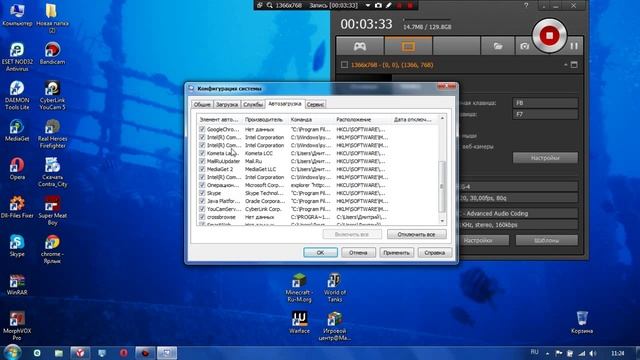Viewport: 640px width, 360px height.
Task: Select Bandicam screen rectangle recording mode icon
Action: click(x=408, y=46)
